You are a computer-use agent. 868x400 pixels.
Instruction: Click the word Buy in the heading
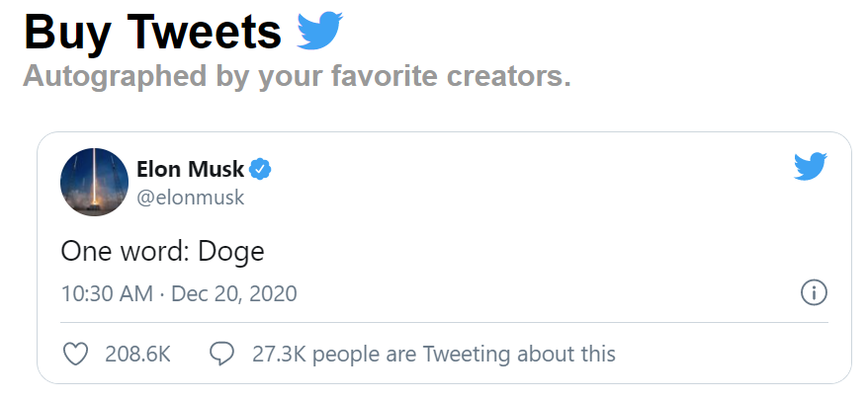[67, 34]
